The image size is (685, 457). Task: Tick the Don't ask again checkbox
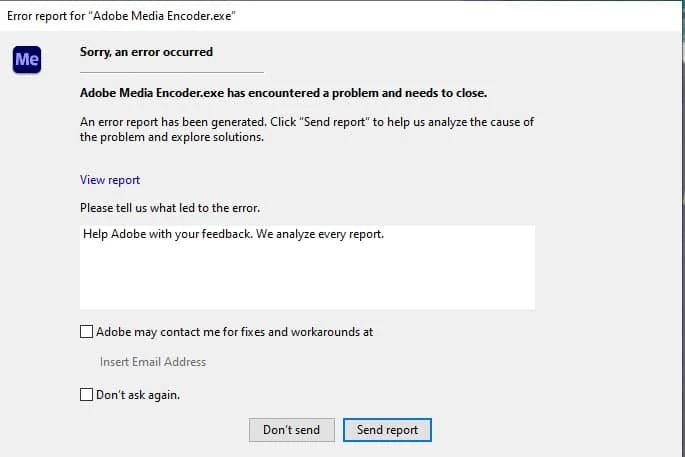tap(86, 395)
